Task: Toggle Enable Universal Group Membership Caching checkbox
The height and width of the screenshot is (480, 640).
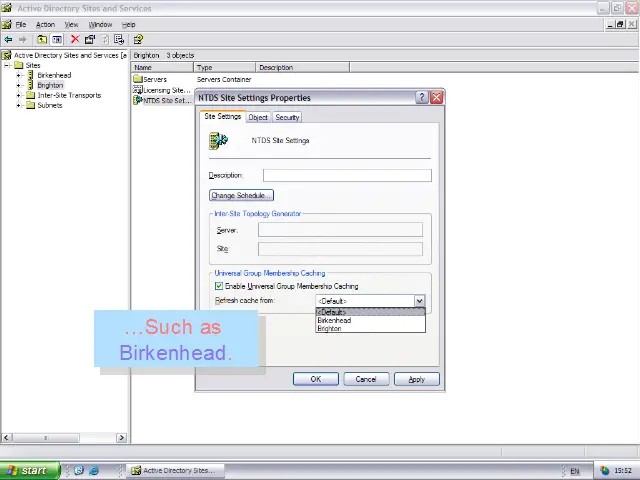Action: [x=219, y=286]
